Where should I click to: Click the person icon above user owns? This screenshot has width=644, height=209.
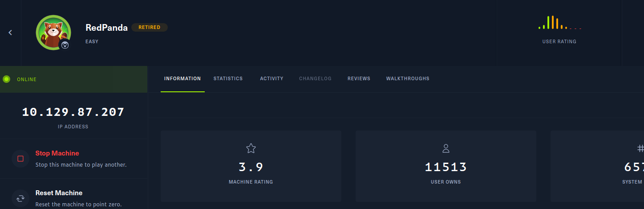coord(446,148)
